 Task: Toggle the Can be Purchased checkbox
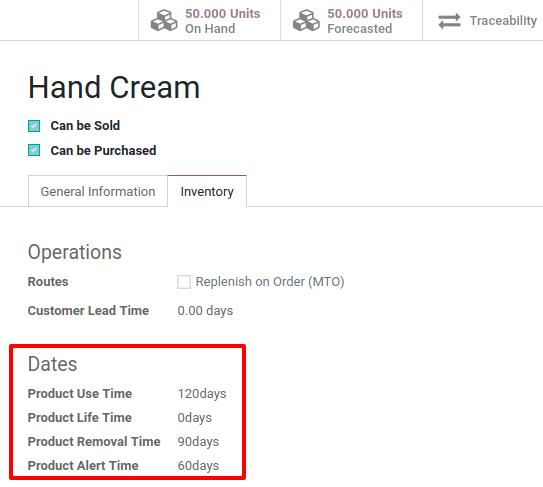[34, 150]
